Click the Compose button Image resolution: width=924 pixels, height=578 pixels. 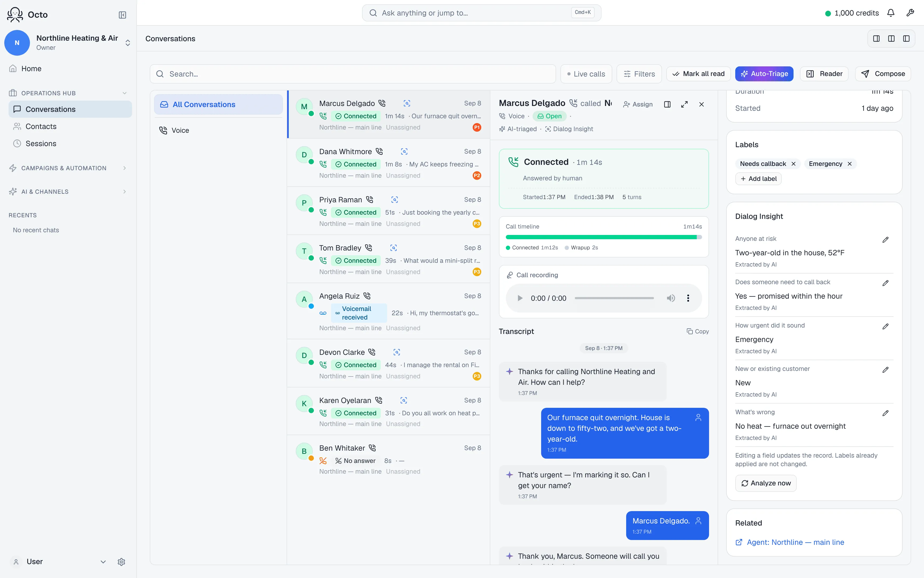click(883, 74)
